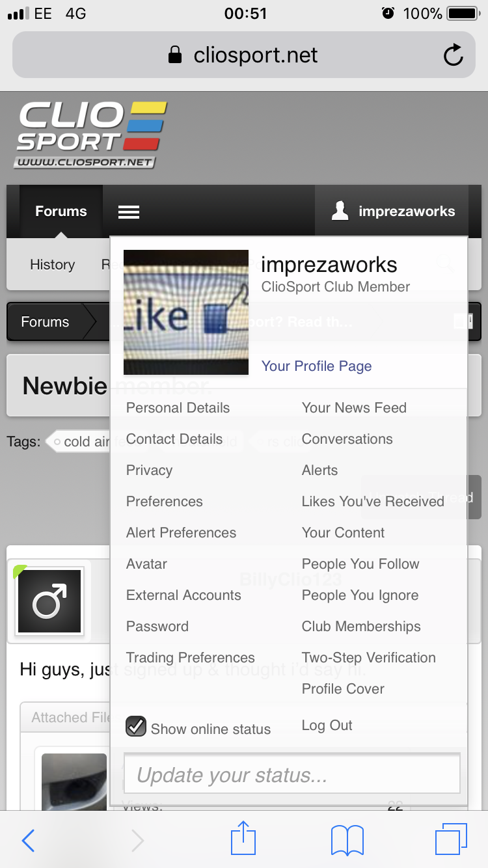The image size is (488, 868).
Task: Uncheck the Show online status checkbox
Action: tap(136, 726)
